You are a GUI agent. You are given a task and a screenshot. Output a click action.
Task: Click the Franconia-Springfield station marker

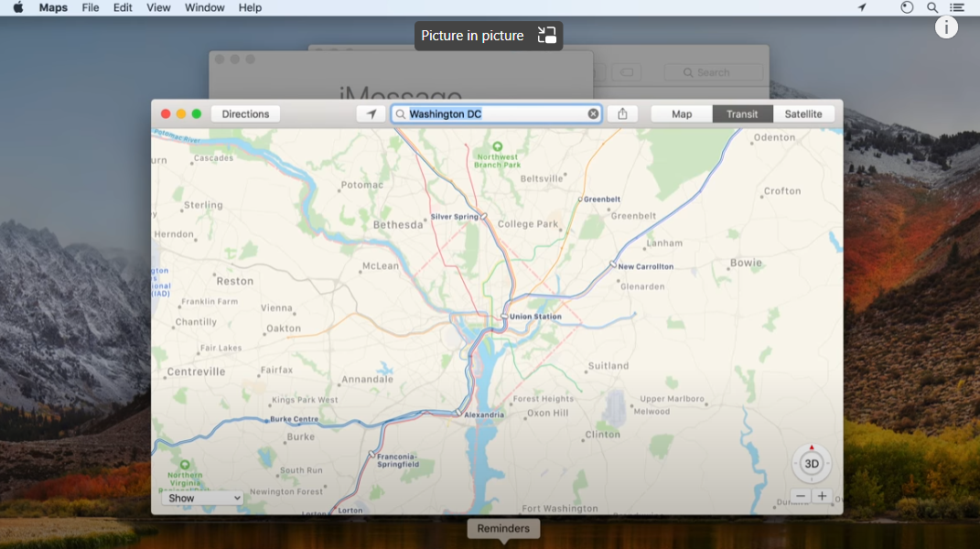point(372,454)
